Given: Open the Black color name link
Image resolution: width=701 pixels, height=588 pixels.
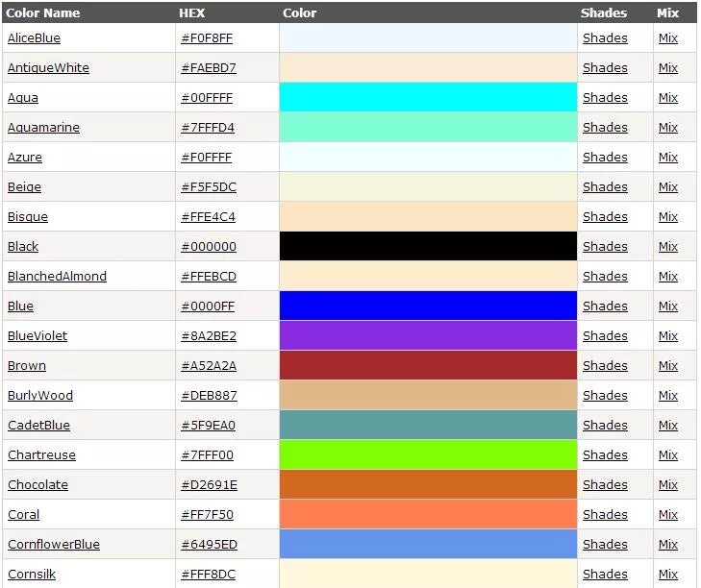Looking at the screenshot, I should point(23,247).
